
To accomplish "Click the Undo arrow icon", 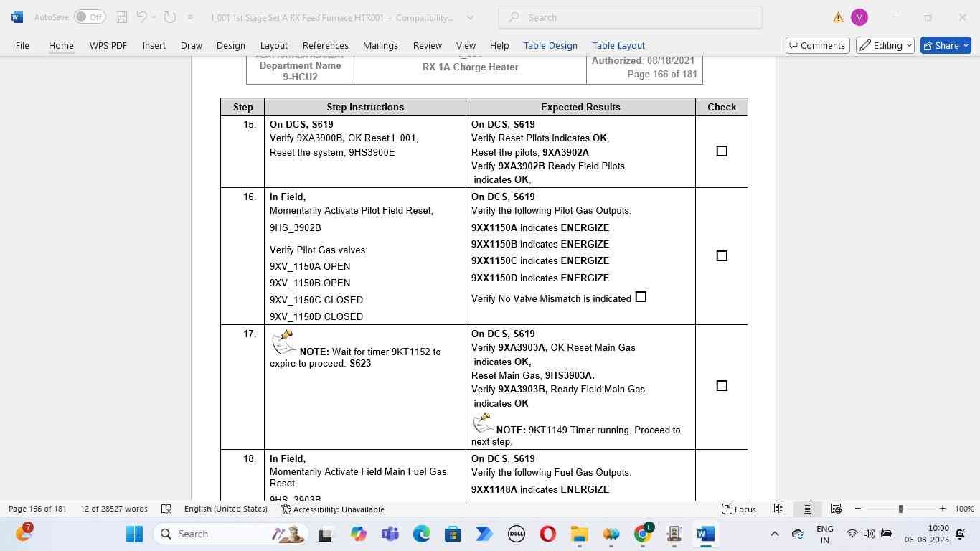I will click(141, 17).
